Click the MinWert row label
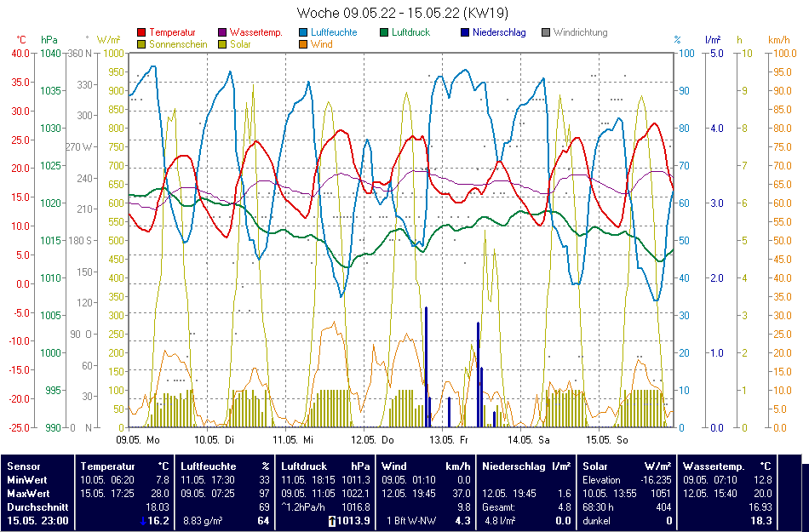Screen dimensions: 809x532 tap(27, 479)
